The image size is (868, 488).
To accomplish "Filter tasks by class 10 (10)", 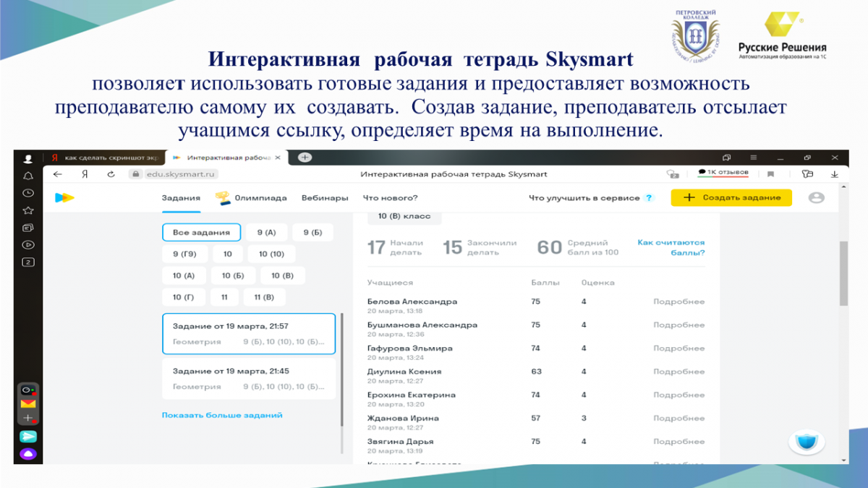I will [272, 254].
